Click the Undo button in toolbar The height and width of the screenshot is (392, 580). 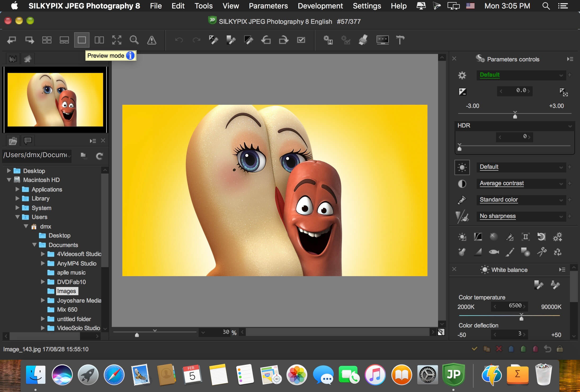tap(178, 40)
